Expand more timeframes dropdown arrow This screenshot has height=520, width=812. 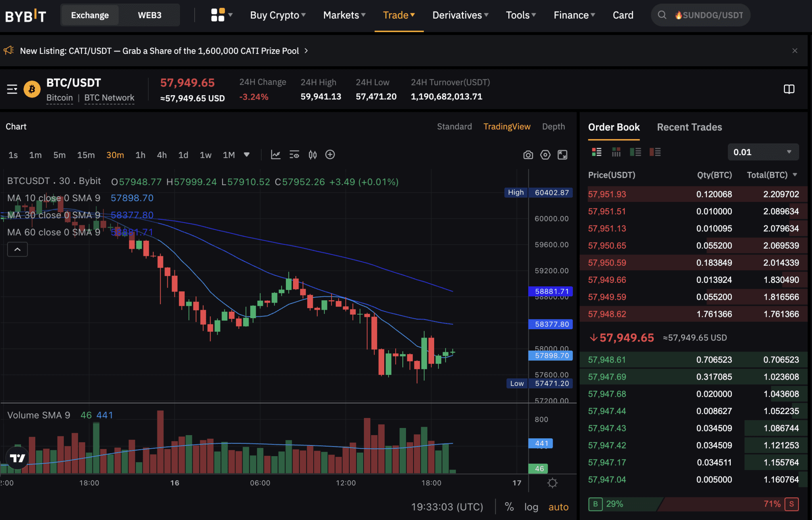[247, 155]
